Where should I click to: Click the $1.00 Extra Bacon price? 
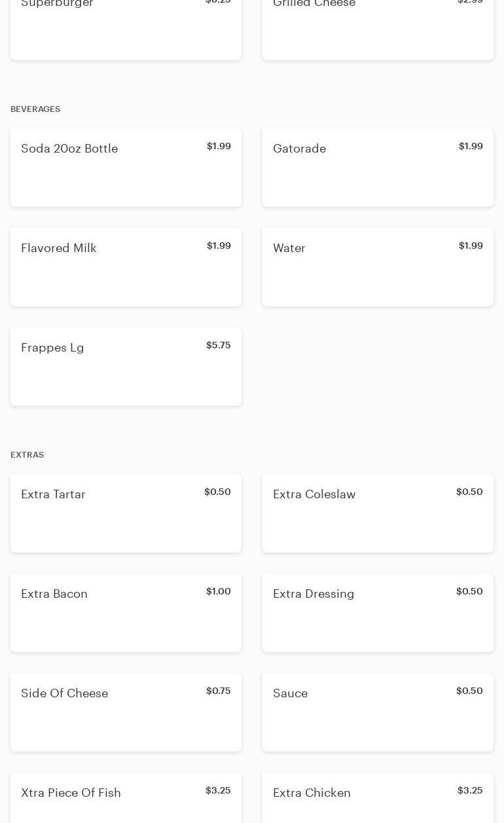[x=218, y=591]
